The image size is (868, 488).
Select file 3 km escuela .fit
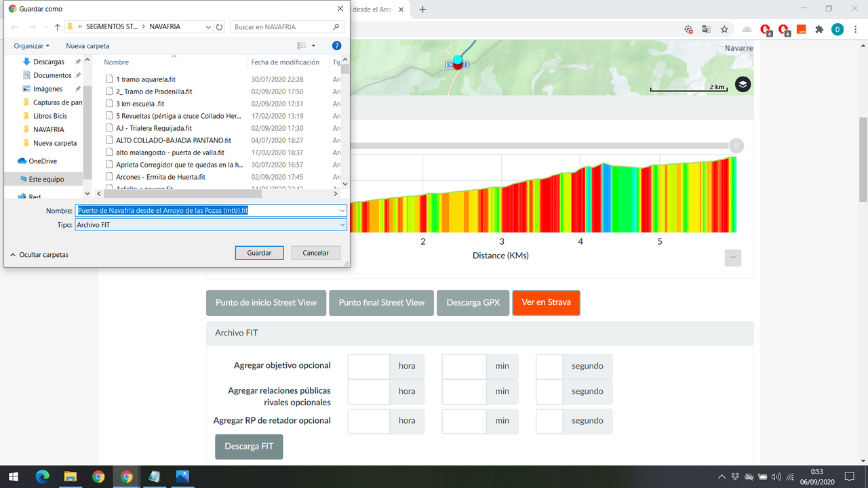pyautogui.click(x=140, y=104)
